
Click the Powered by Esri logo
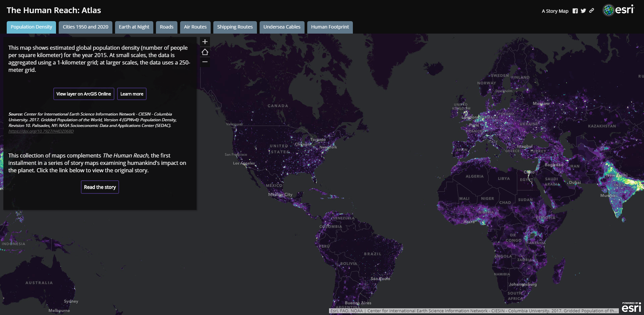[631, 307]
